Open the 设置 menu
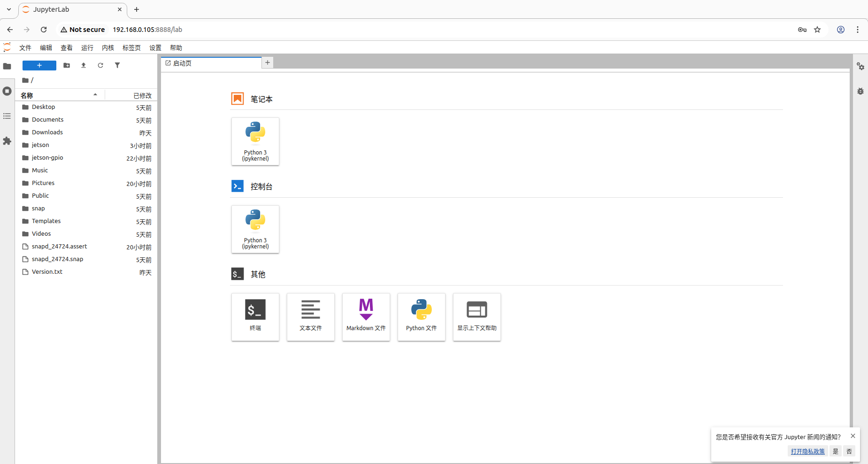This screenshot has width=868, height=464. tap(155, 48)
